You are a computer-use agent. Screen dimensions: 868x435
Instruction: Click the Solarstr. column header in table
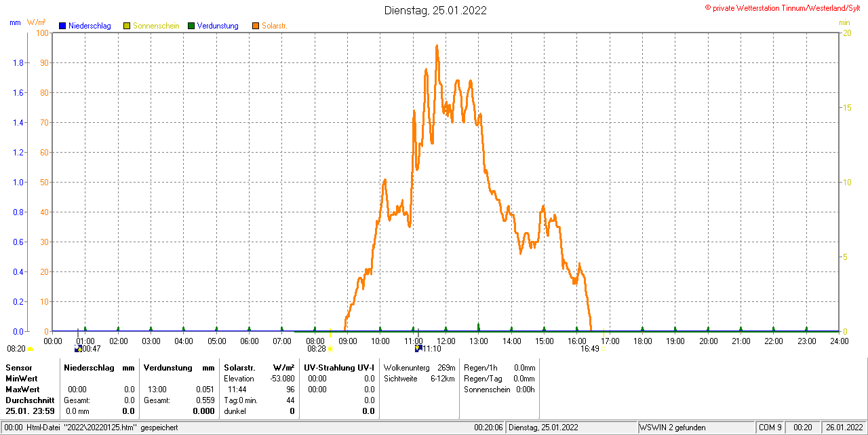coord(238,367)
